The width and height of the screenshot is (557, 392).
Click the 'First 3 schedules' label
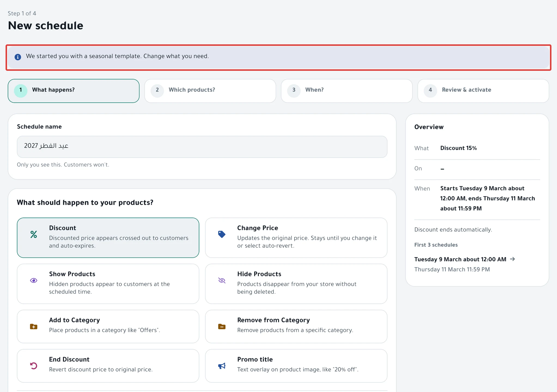coord(436,245)
